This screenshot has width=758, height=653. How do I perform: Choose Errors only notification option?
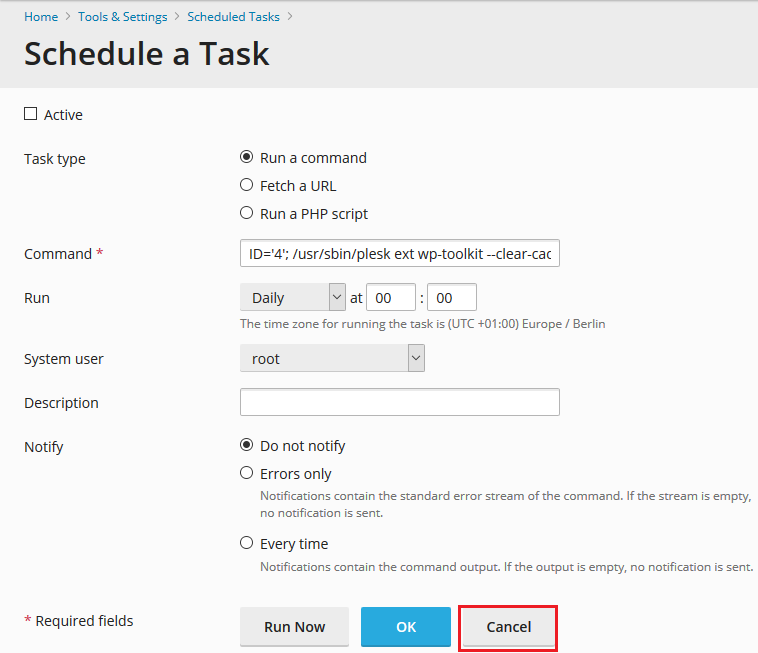247,473
